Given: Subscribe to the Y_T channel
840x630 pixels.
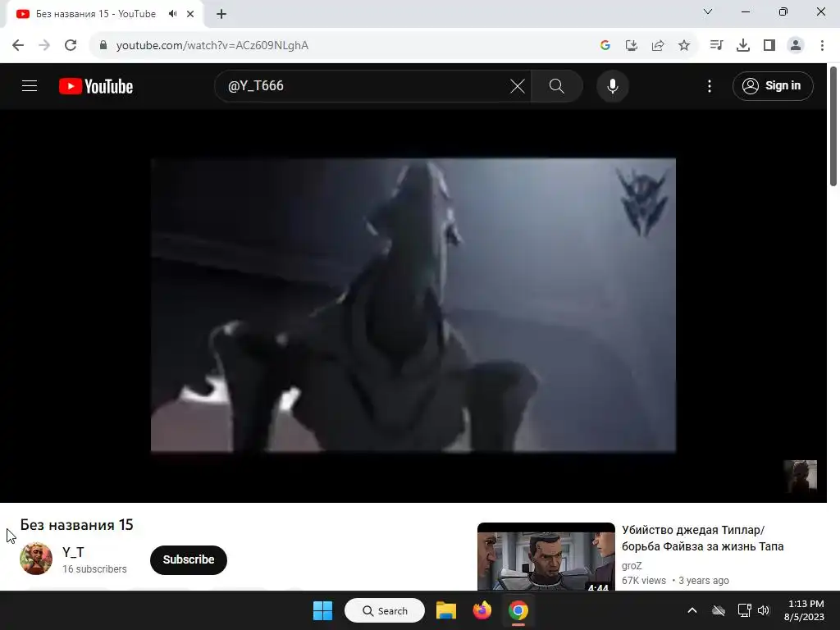Looking at the screenshot, I should point(189,559).
